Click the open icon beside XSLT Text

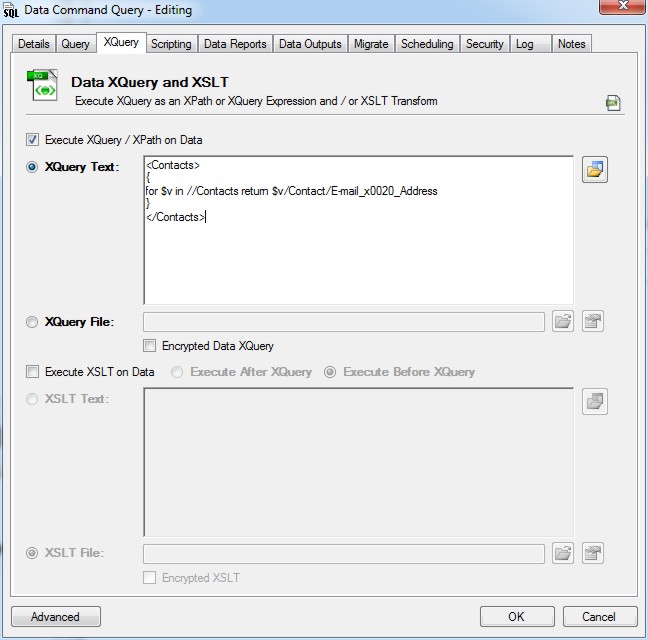[x=595, y=402]
